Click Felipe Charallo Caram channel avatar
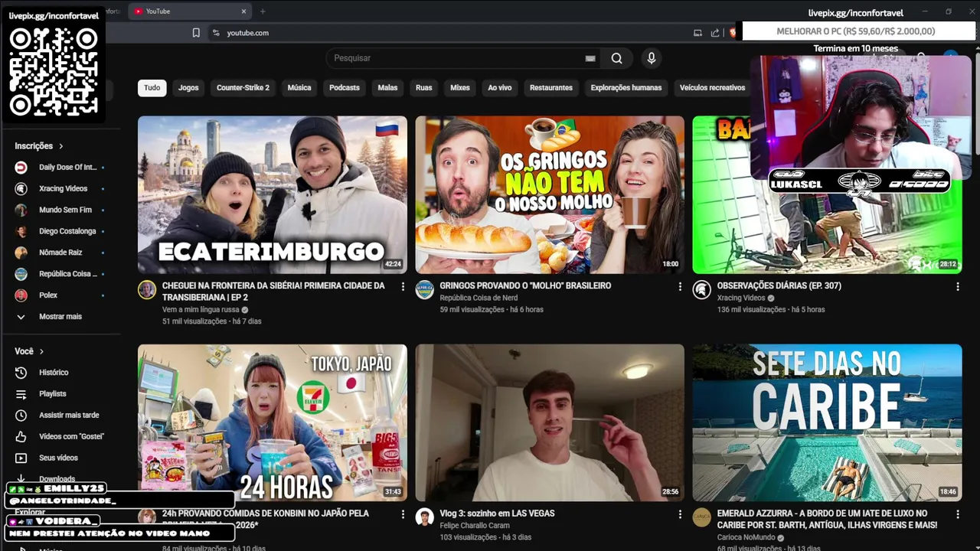Image resolution: width=980 pixels, height=551 pixels. 424,517
